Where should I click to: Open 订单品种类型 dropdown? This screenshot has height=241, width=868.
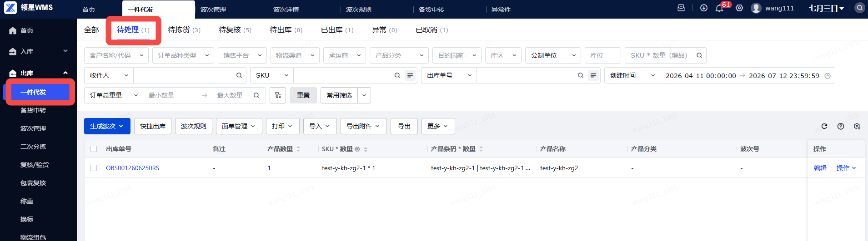click(183, 55)
